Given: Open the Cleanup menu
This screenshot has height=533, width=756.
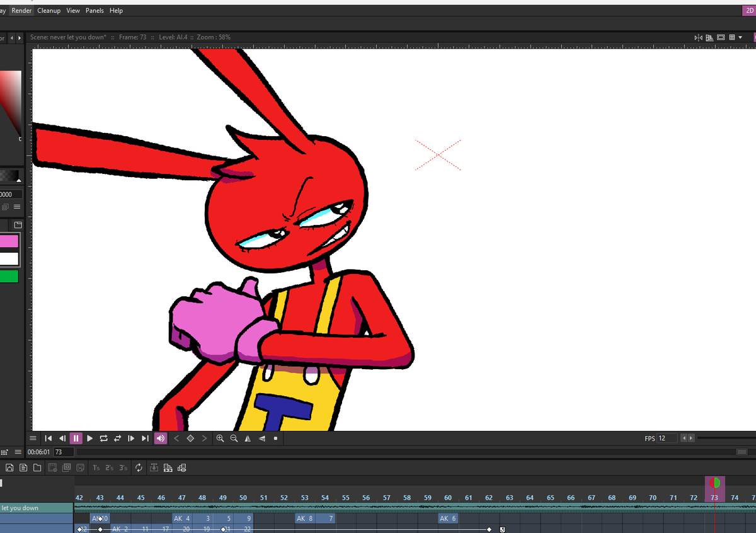Looking at the screenshot, I should click(49, 11).
